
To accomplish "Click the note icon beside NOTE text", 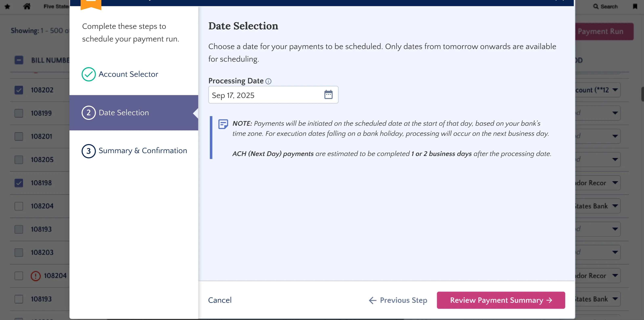I will pyautogui.click(x=223, y=124).
